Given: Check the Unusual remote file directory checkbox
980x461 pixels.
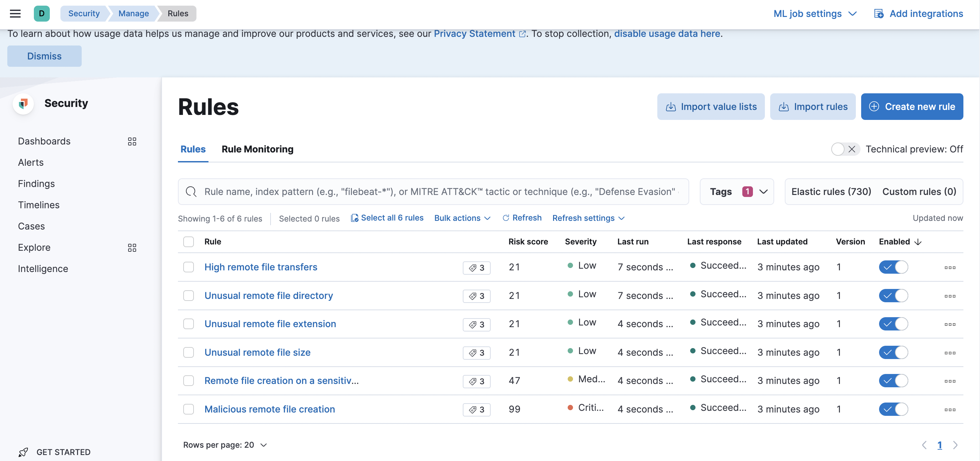Looking at the screenshot, I should 189,296.
